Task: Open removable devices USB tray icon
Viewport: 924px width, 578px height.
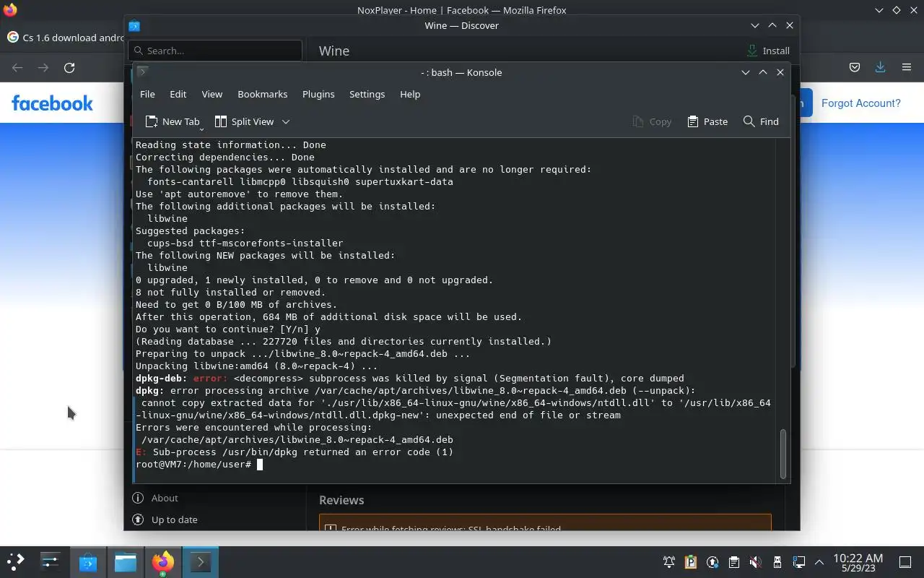Action: coord(777,562)
